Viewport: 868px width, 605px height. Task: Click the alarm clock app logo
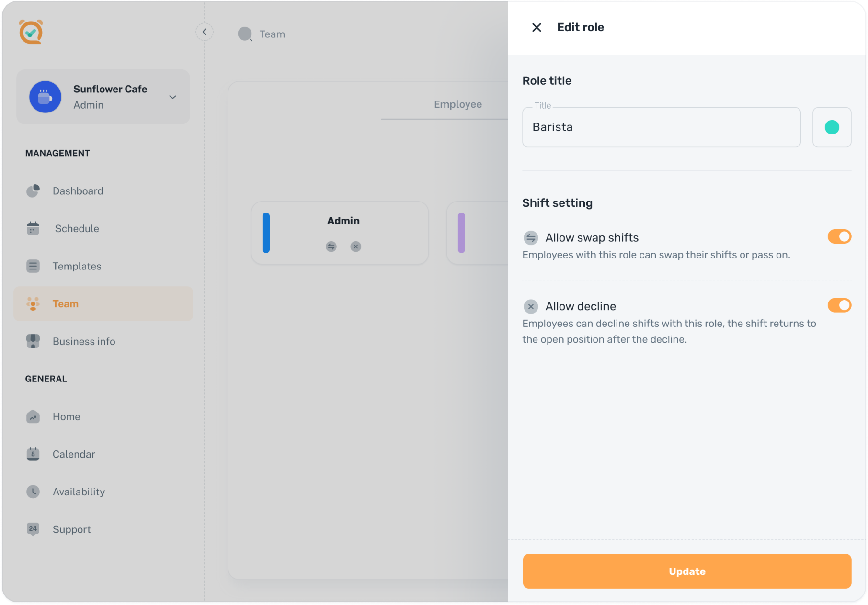(x=31, y=32)
